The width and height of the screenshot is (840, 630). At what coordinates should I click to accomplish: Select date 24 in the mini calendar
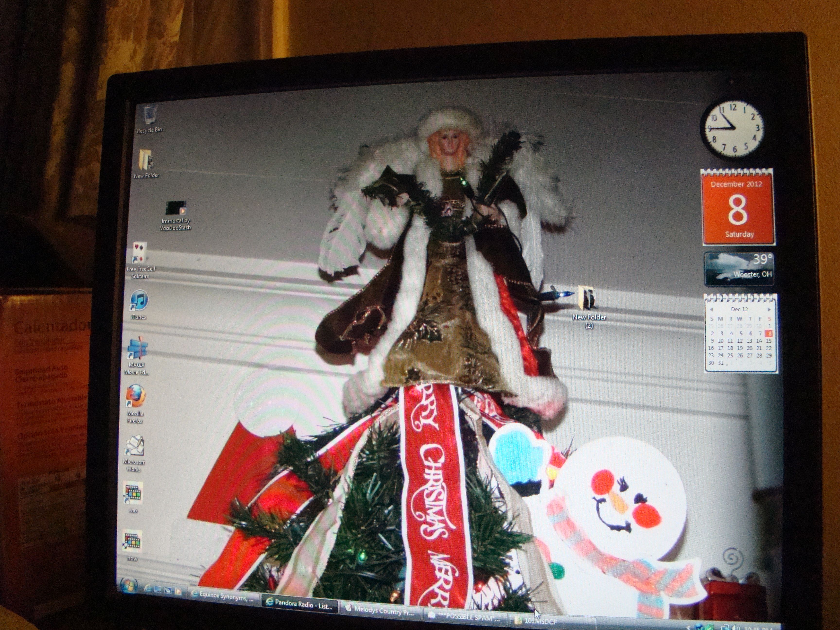click(x=721, y=355)
